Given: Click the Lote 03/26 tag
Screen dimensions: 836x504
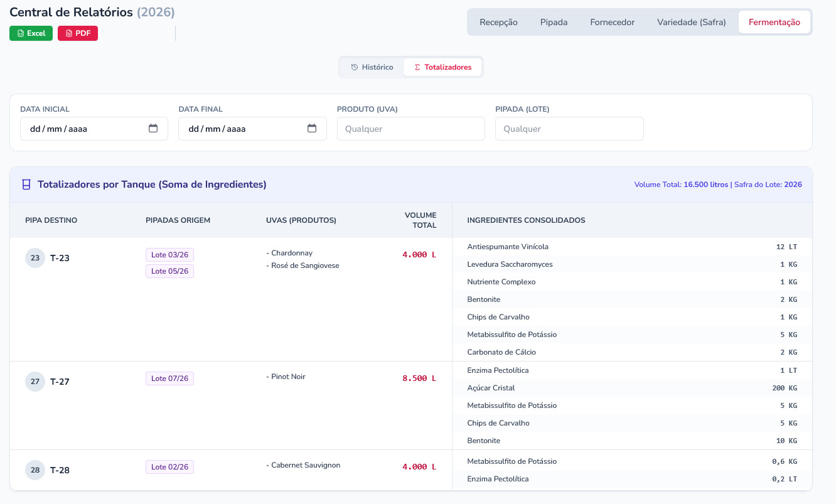Looking at the screenshot, I should point(169,255).
